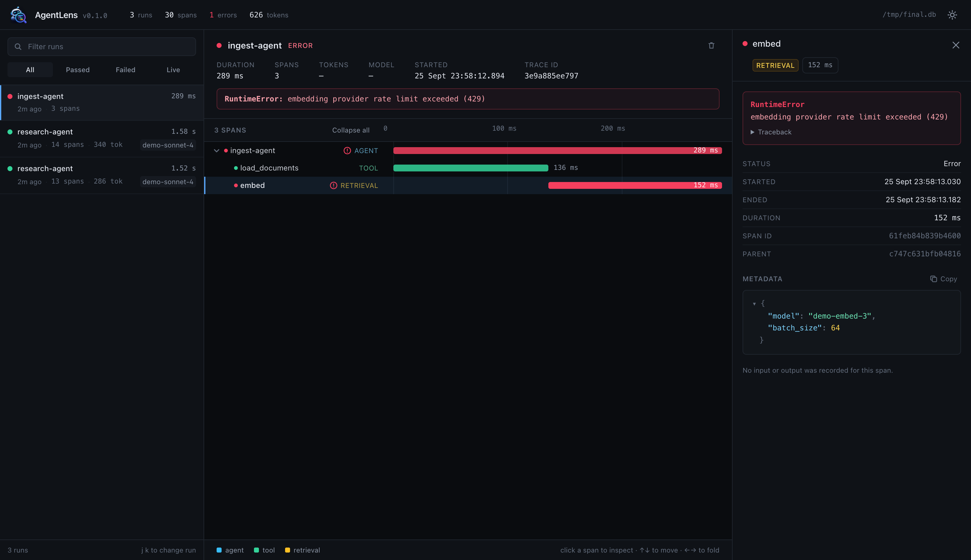Click the v0.1.0 version label
Image resolution: width=971 pixels, height=560 pixels.
95,16
